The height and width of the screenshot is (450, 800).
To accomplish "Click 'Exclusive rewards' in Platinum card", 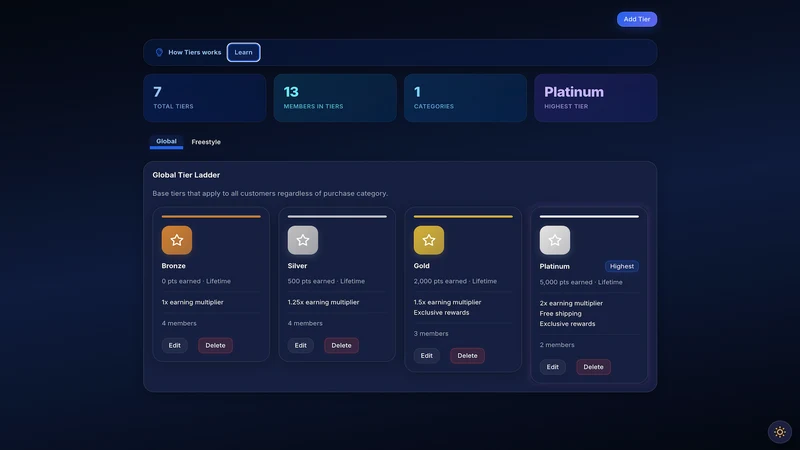I will tap(567, 323).
